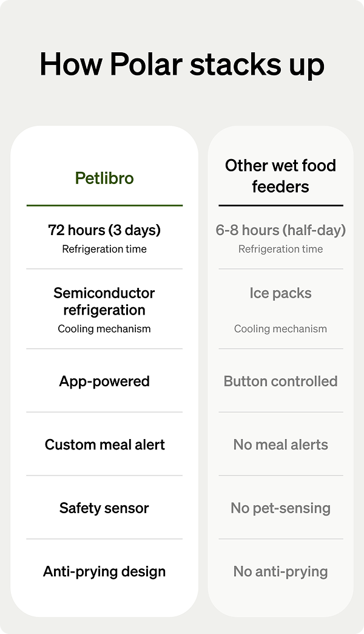The image size is (364, 634).
Task: Click "Refrigeration time" label under 6-8 hours
Action: (280, 249)
